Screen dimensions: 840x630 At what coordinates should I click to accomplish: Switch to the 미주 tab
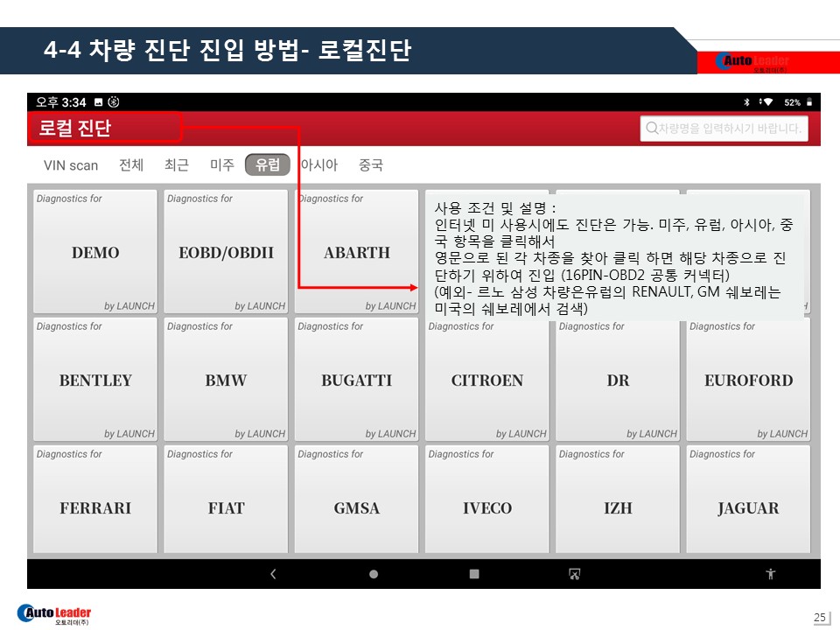221,164
